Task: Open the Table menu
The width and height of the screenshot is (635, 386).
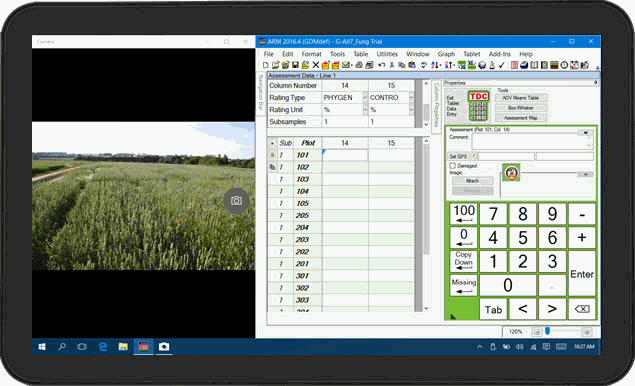Action: click(360, 54)
